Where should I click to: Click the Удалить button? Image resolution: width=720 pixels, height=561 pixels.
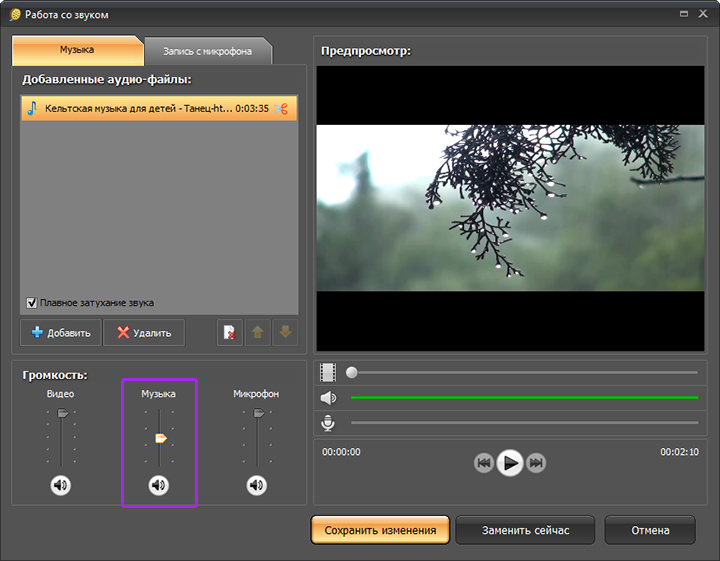(144, 333)
